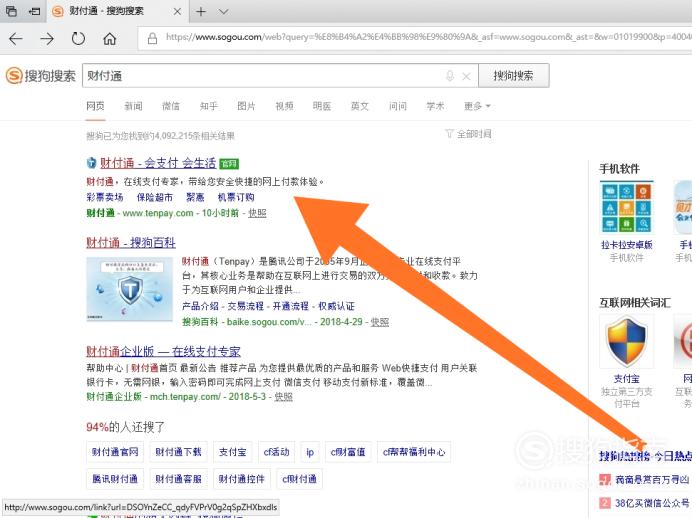Click the 搜狗百科 Tenpay shield thumbnail
Screen dimensions: 692x518
(x=130, y=289)
